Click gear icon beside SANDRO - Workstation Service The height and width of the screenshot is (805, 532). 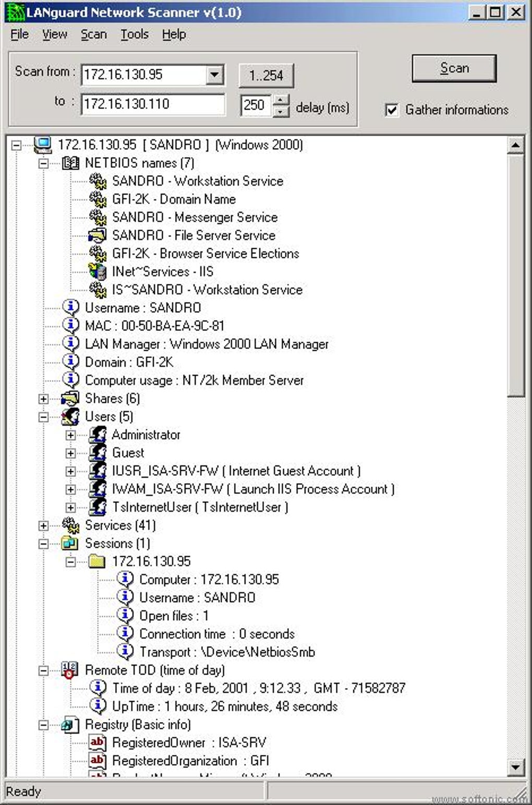pos(98,181)
